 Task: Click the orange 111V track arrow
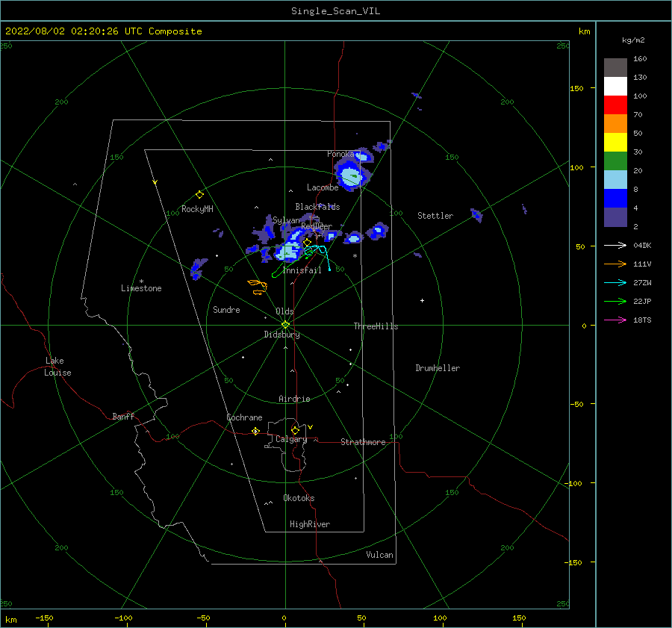coord(615,264)
